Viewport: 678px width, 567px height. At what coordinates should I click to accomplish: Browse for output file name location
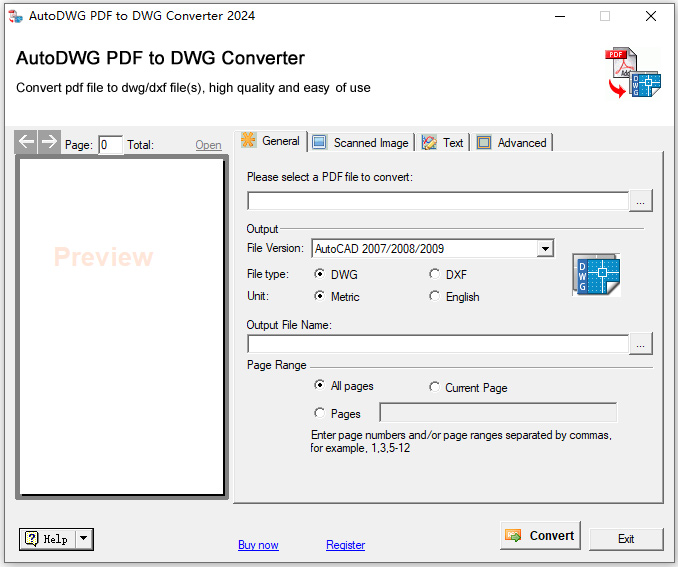pos(640,344)
